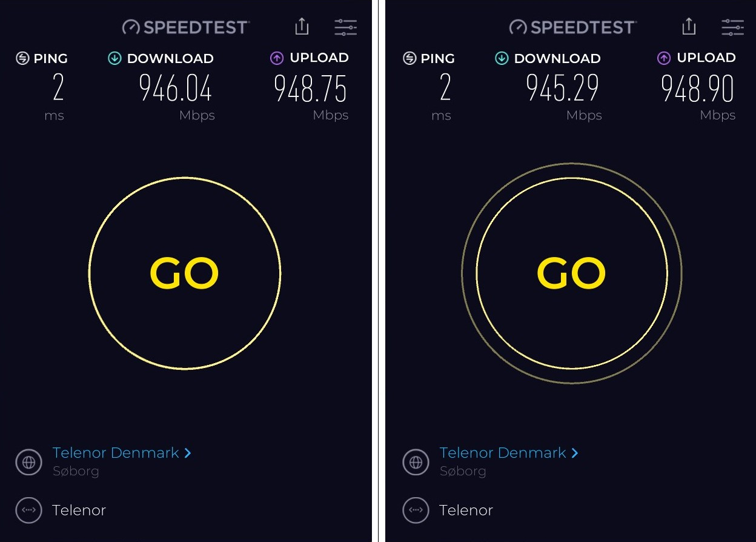Open settings sliders icon in right panel
Viewport: 756px width, 542px height.
pyautogui.click(x=733, y=27)
